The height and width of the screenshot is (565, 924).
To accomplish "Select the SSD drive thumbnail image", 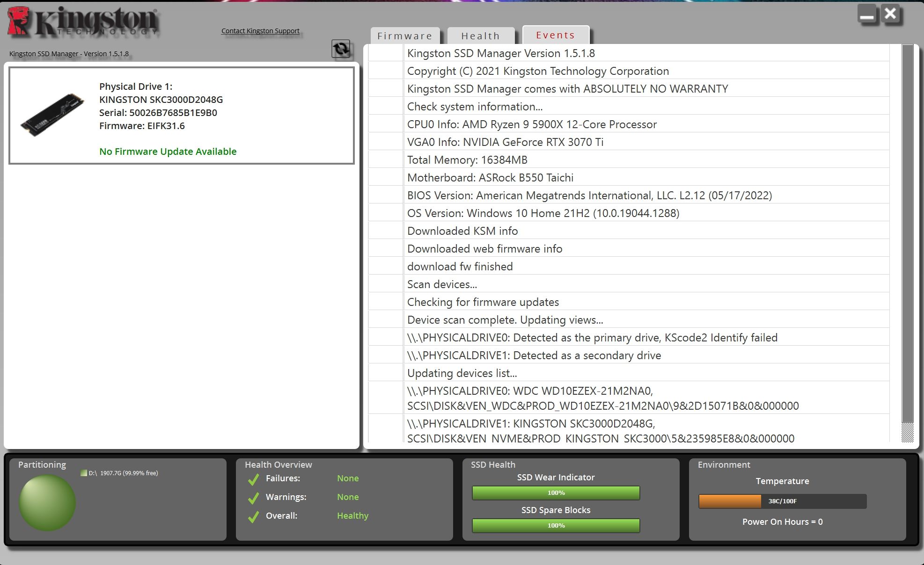I will [x=52, y=115].
